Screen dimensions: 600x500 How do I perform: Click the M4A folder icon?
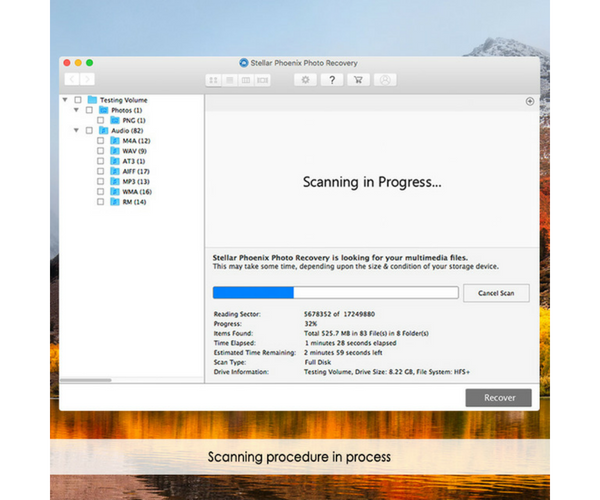[x=115, y=141]
